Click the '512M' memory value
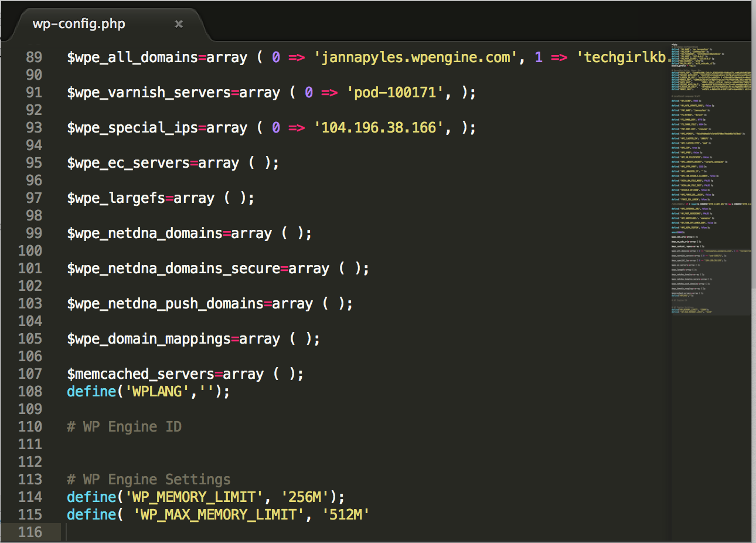 point(346,515)
